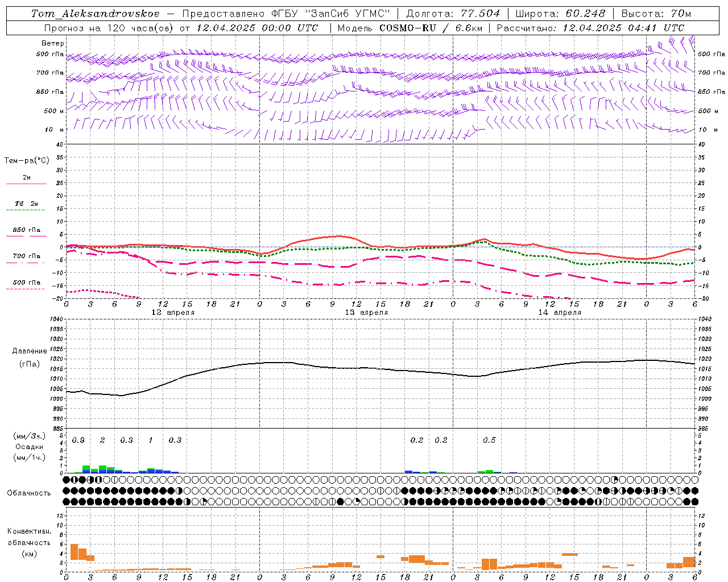
Task: Select the Долгота: 77.504 longitude value
Action: point(453,14)
